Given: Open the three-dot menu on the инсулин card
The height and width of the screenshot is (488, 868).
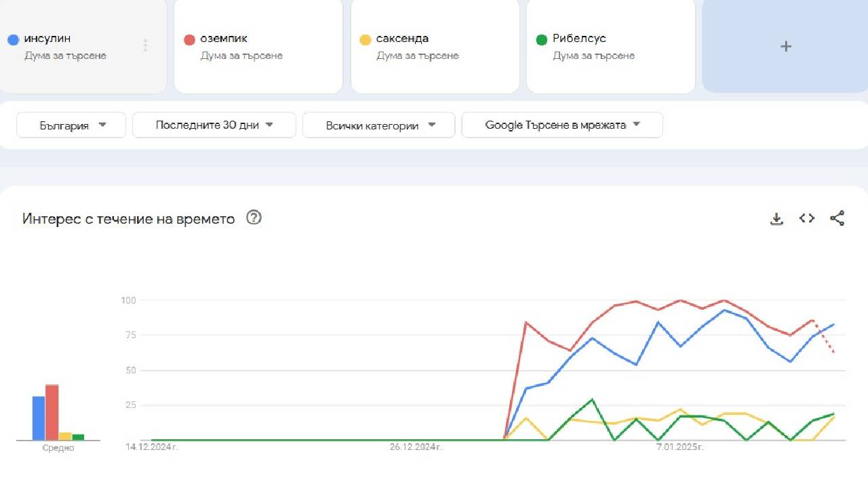Looking at the screenshot, I should pyautogui.click(x=145, y=45).
